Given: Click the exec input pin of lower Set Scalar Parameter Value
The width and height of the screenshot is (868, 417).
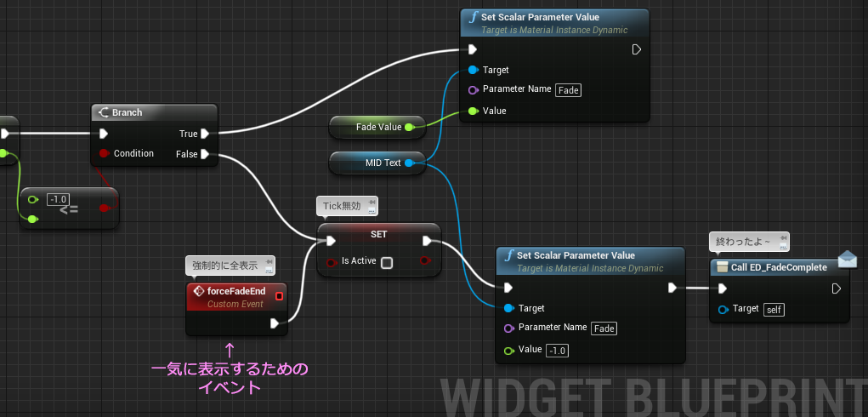Looking at the screenshot, I should [508, 288].
